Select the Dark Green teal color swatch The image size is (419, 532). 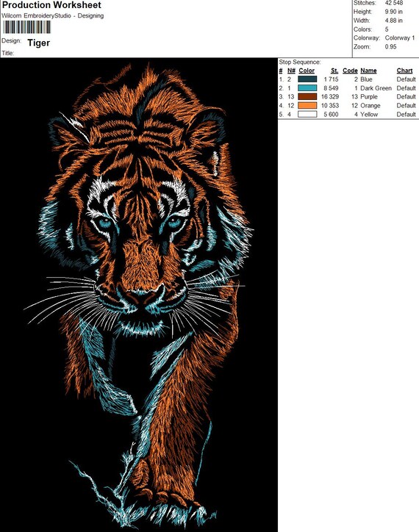coord(307,88)
